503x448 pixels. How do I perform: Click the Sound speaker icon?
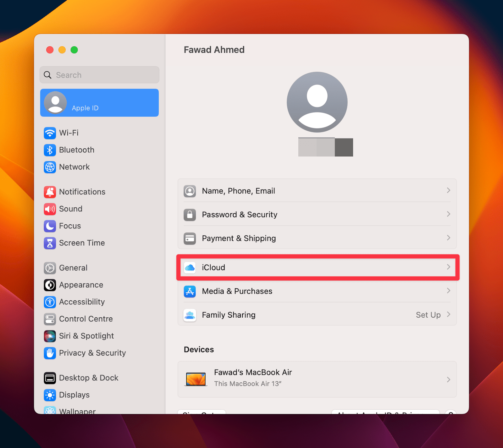click(50, 209)
